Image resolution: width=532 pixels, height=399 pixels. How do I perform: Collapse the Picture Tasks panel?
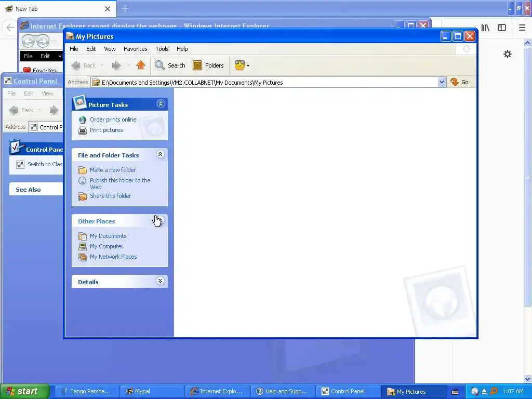(161, 104)
